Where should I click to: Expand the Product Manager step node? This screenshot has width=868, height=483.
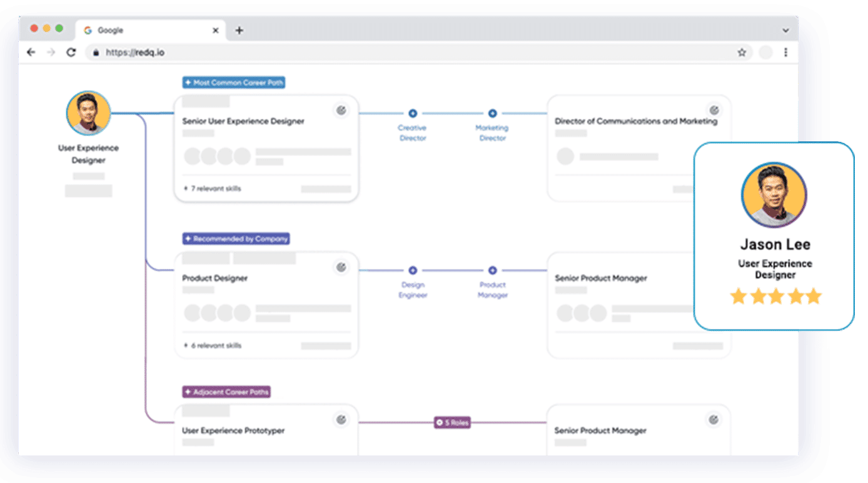coord(492,270)
